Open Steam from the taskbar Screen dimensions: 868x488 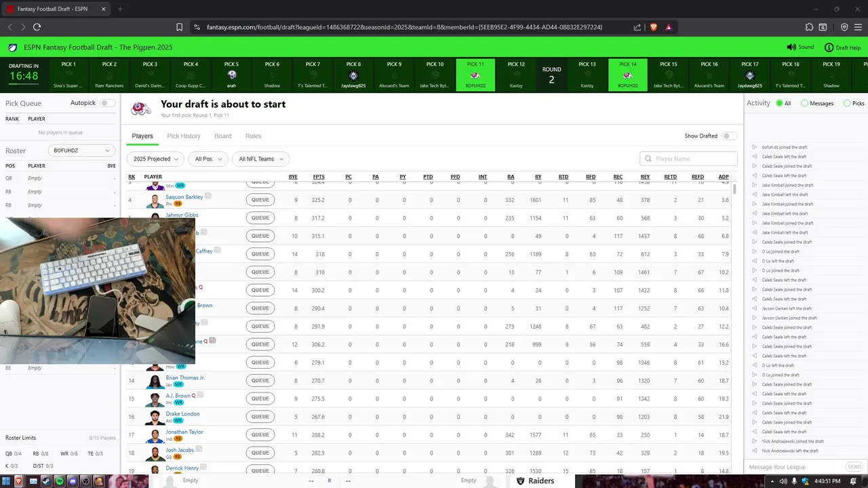(x=45, y=481)
